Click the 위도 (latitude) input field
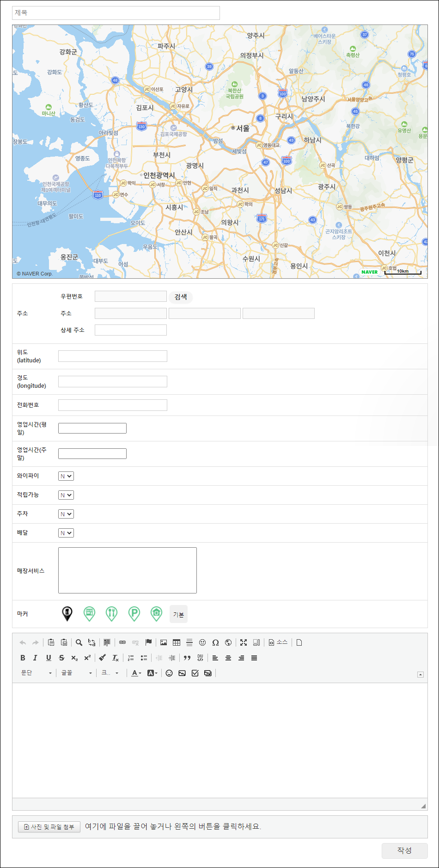 tap(113, 356)
